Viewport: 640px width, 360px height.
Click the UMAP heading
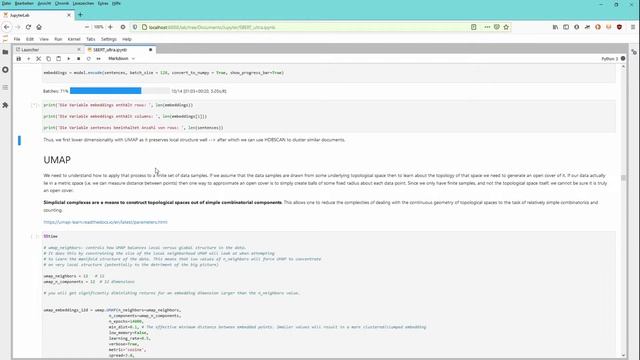click(x=57, y=160)
